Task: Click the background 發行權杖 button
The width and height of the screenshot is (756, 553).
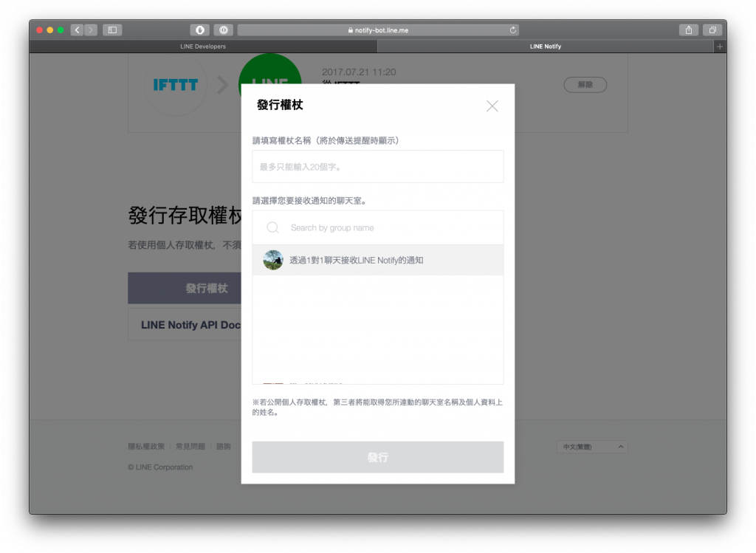Action: coord(185,288)
